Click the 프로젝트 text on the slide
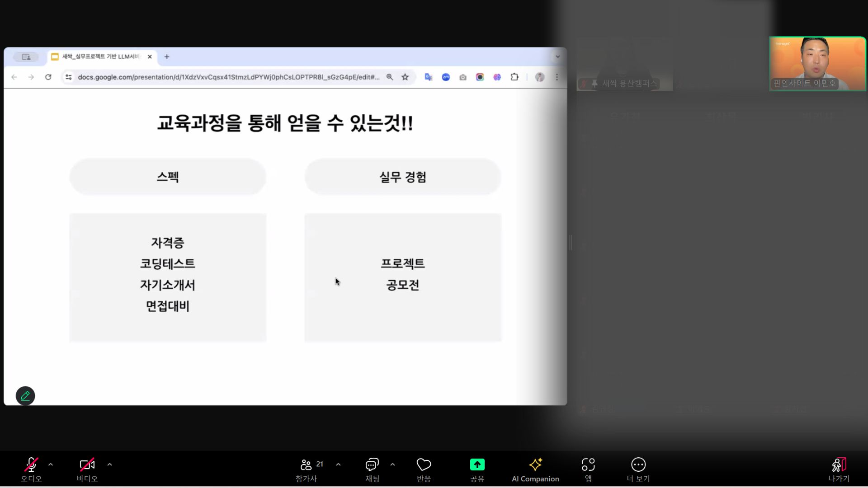This screenshot has height=488, width=868. point(403,264)
